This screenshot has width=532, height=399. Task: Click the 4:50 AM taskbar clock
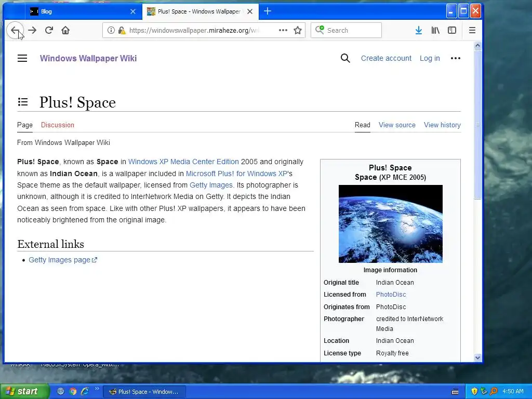pyautogui.click(x=513, y=392)
